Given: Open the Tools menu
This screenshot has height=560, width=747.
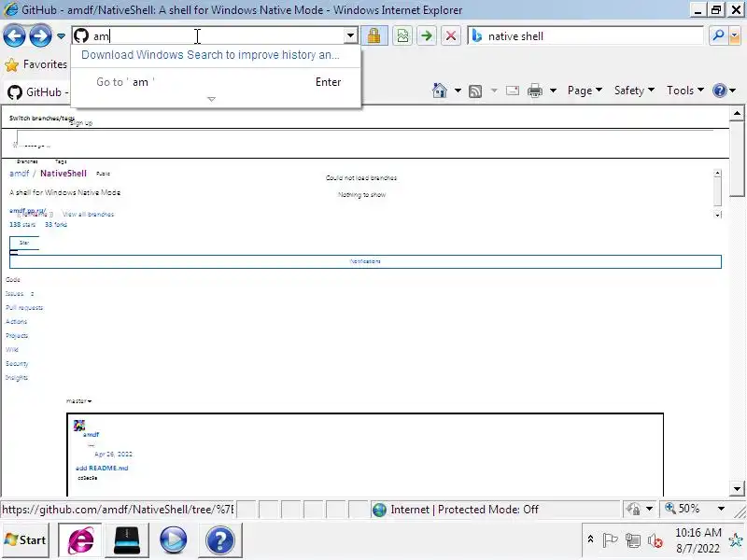Looking at the screenshot, I should 685,91.
